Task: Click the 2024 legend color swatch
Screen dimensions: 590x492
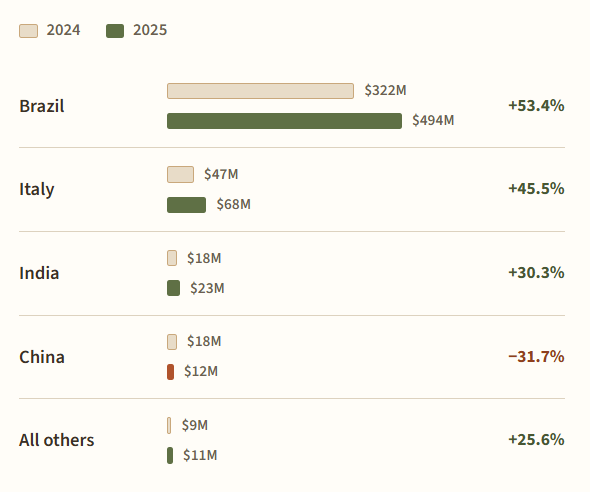Action: pyautogui.click(x=28, y=31)
